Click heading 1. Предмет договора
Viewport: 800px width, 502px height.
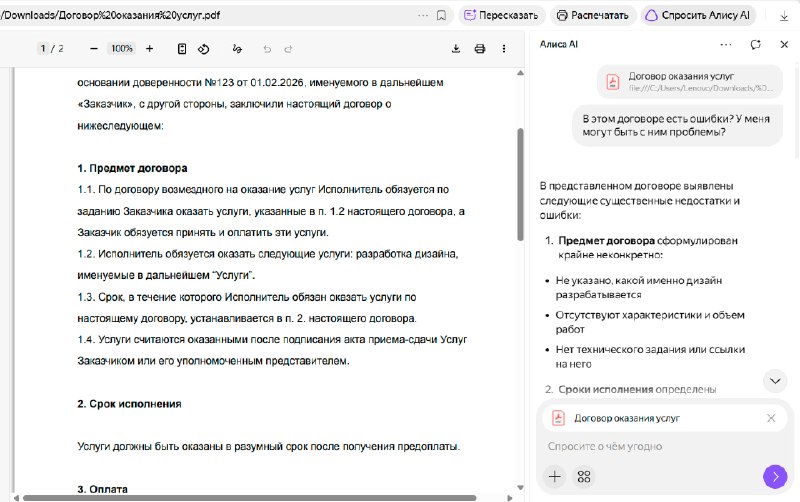[x=132, y=168]
